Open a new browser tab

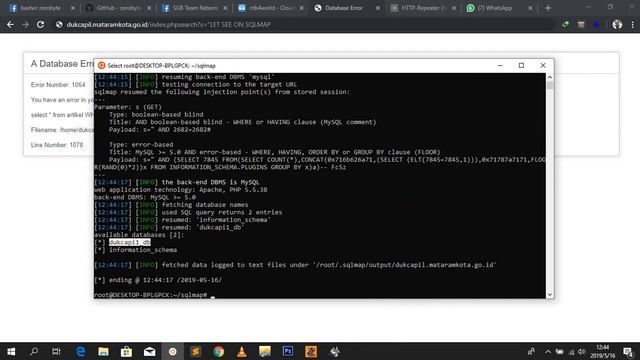click(548, 8)
